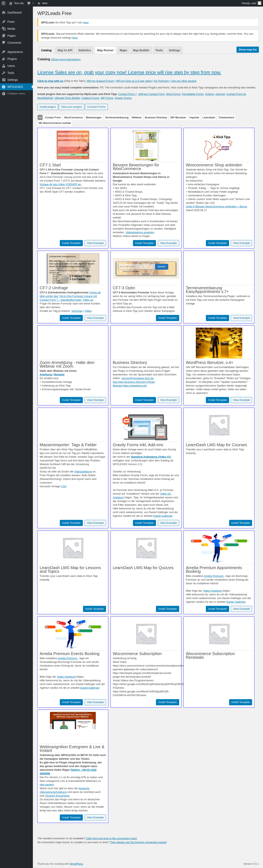This screenshot has width=263, height=868.
Task: View Example for Woocommerce Shop anbinden
Action: [x=241, y=243]
